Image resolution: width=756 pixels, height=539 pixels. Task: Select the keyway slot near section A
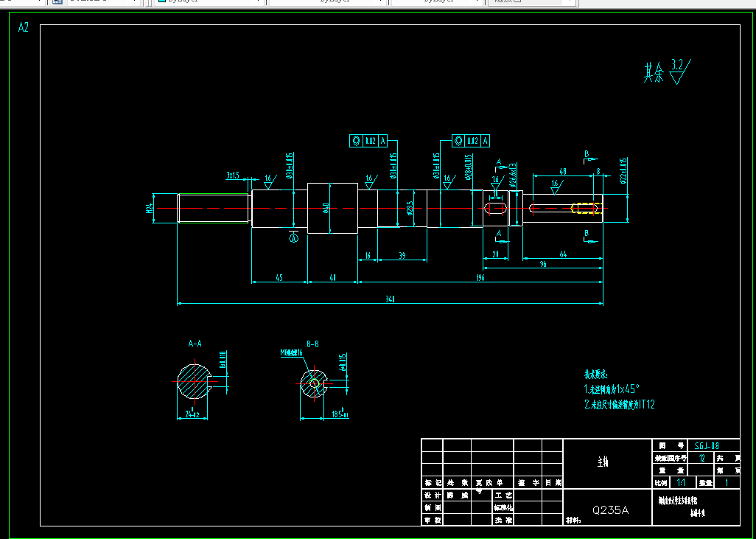point(494,209)
